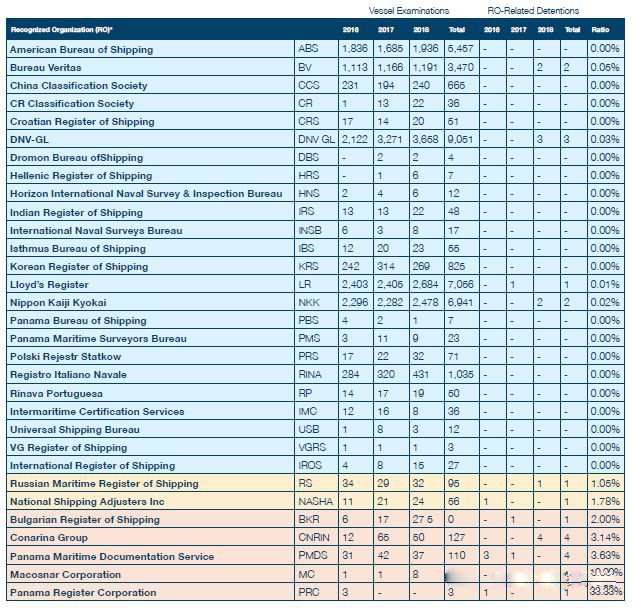Select the 'Conarina Group' name
The height and width of the screenshot is (608, 633).
[x=49, y=538]
